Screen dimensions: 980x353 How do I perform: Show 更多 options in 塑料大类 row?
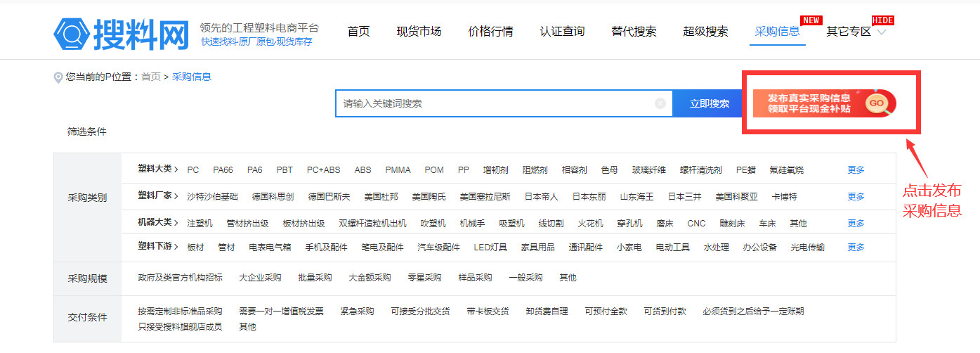856,169
